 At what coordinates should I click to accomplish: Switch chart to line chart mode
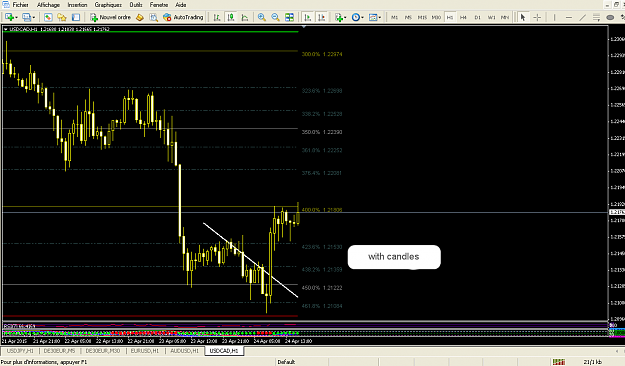click(x=245, y=17)
